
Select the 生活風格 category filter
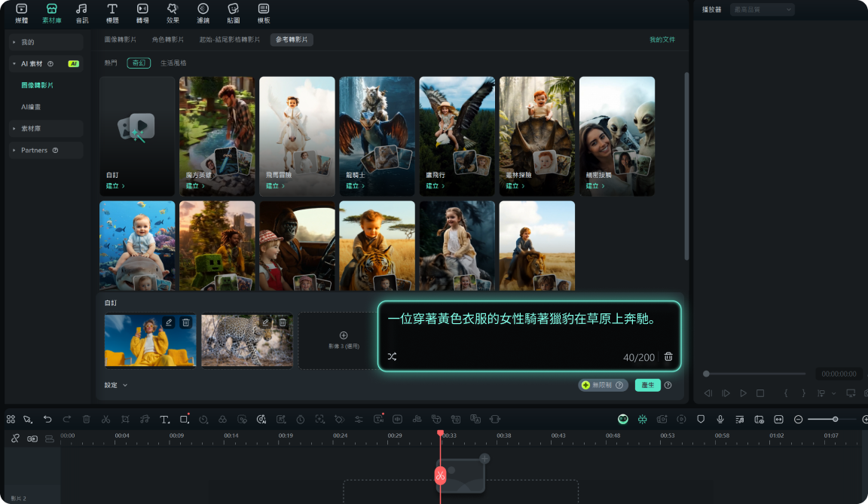coord(173,63)
